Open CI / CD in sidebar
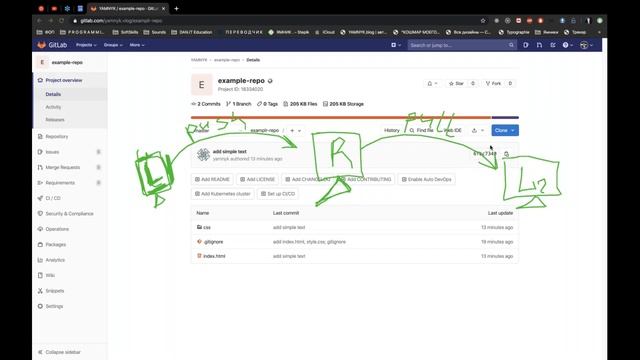The image size is (640, 360). pos(53,198)
